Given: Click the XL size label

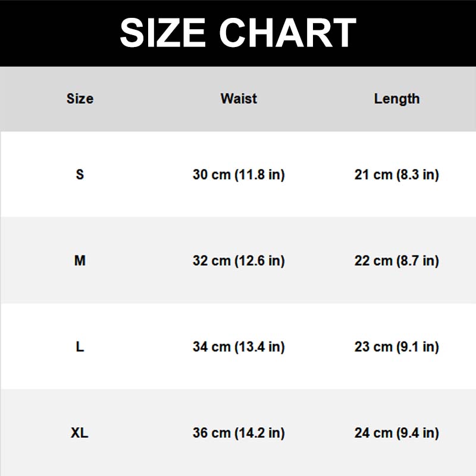Looking at the screenshot, I should click(80, 433).
